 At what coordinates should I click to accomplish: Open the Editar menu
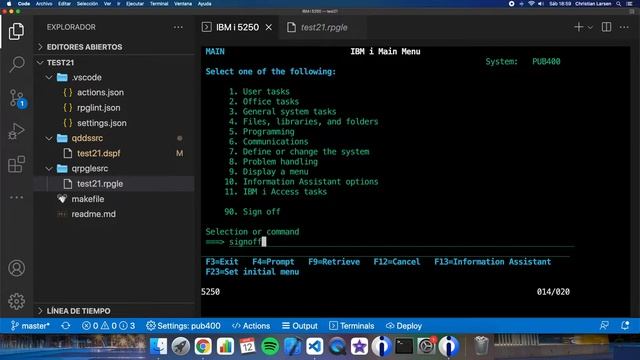click(64, 4)
